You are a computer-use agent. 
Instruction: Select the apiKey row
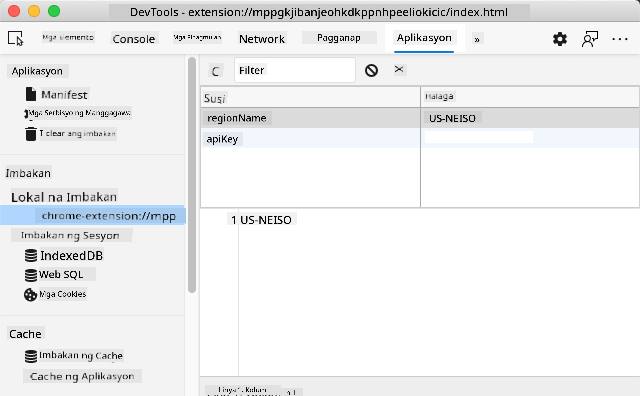pos(420,139)
